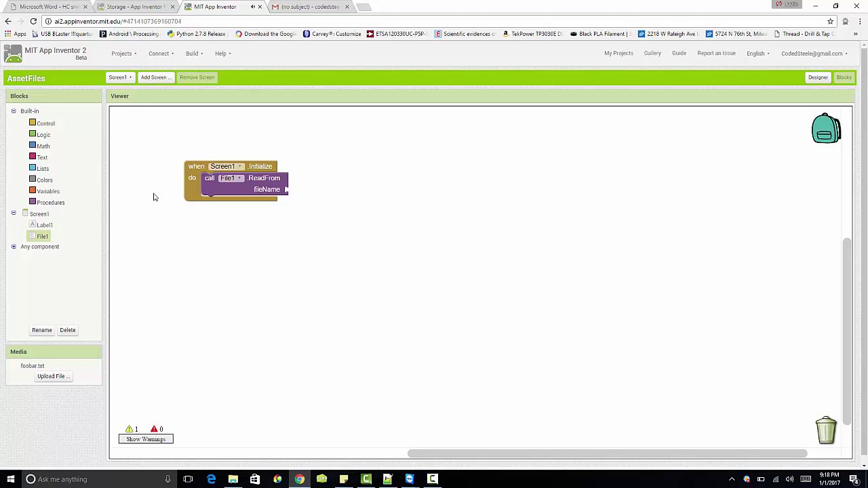
Task: Open Windows Store from the taskbar
Action: coord(255,479)
